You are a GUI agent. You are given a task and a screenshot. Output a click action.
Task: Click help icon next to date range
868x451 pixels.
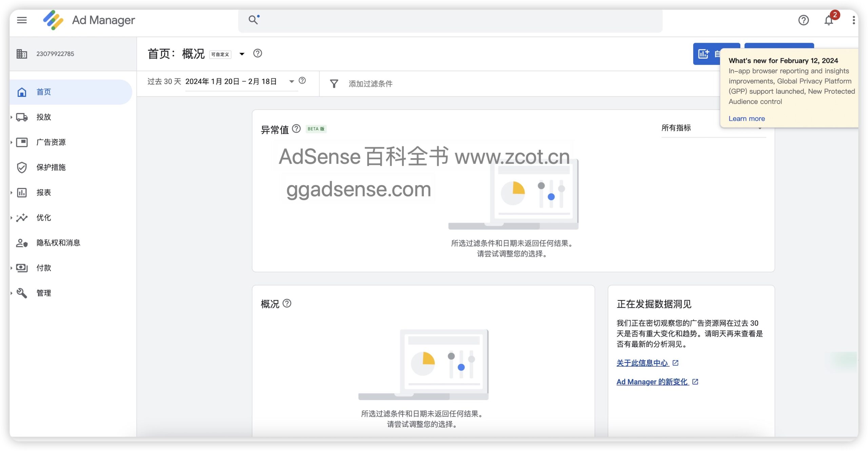302,81
